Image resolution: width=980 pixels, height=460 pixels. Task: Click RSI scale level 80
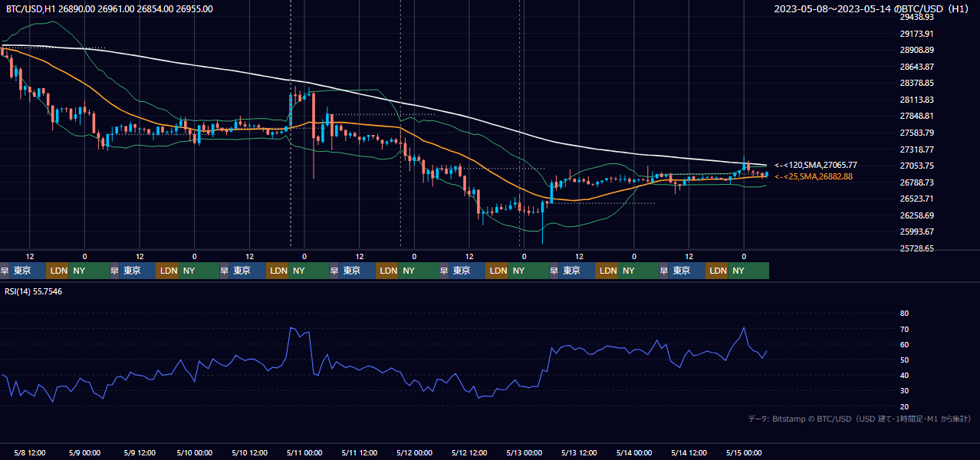tap(904, 314)
